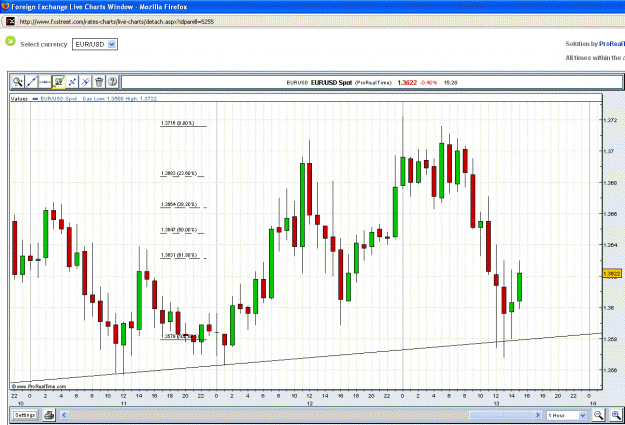Click the Day Low / High values text

point(120,98)
